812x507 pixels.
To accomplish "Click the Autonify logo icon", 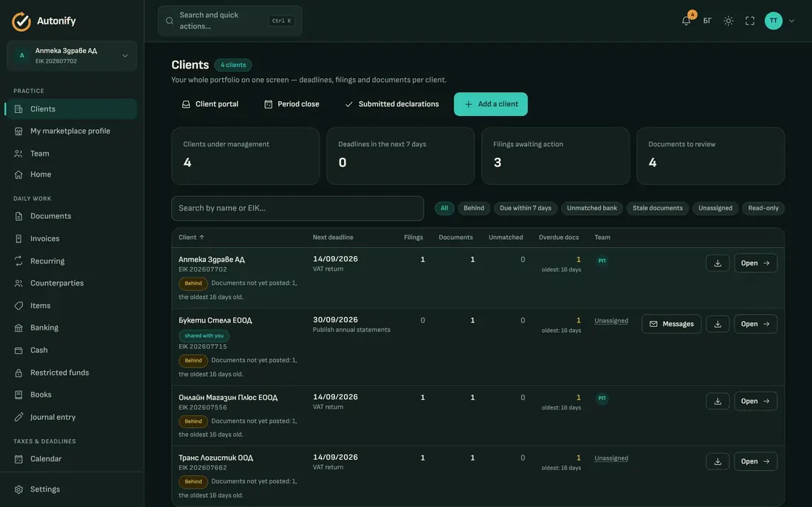I will [x=21, y=21].
